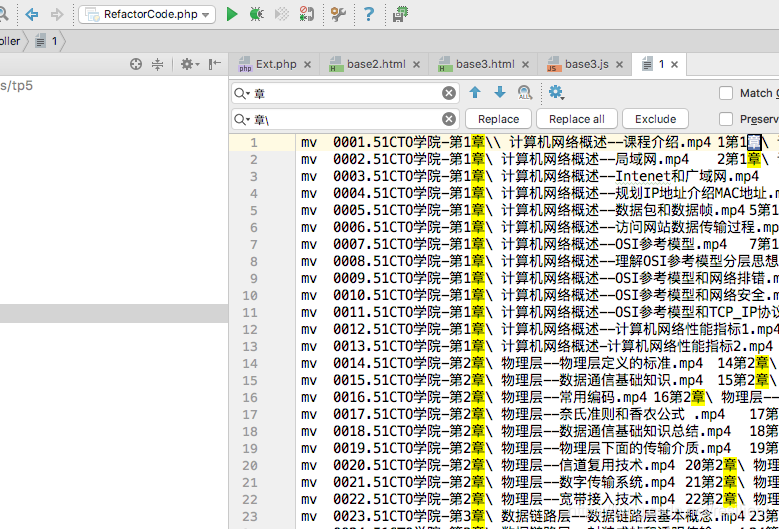Open the RefactorCode.php run configuration dropdown

tap(147, 14)
